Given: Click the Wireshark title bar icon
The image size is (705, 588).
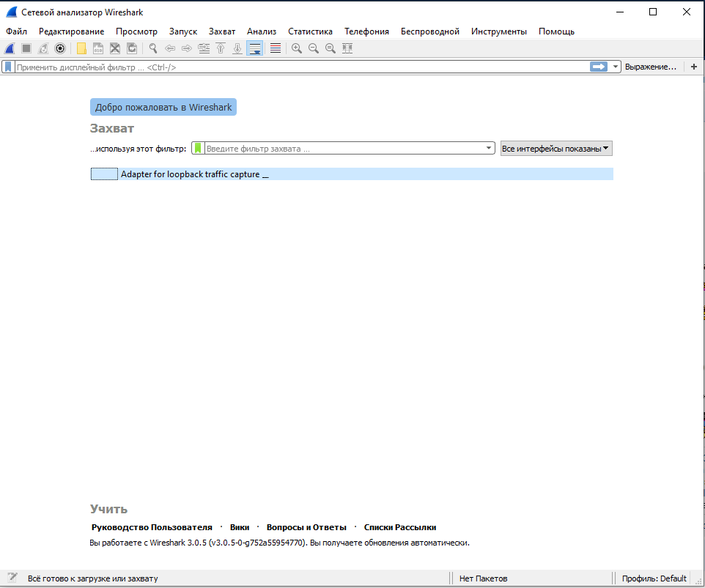Looking at the screenshot, I should click(11, 12).
